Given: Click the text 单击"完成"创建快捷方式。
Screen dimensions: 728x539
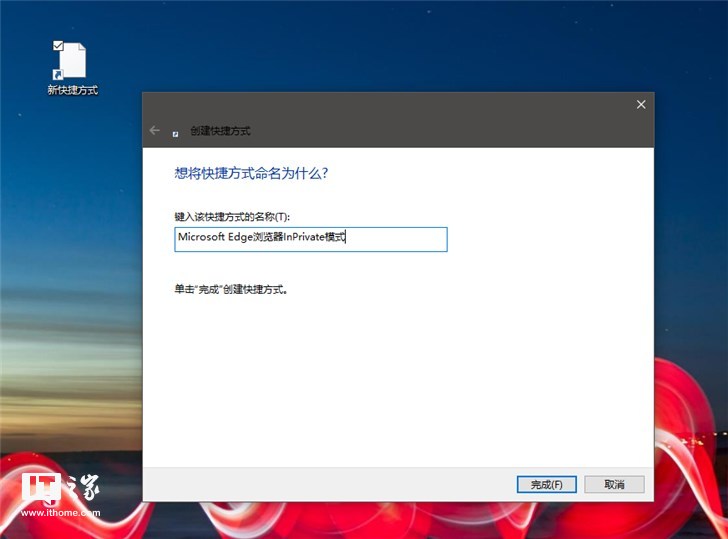Looking at the screenshot, I should (x=231, y=289).
